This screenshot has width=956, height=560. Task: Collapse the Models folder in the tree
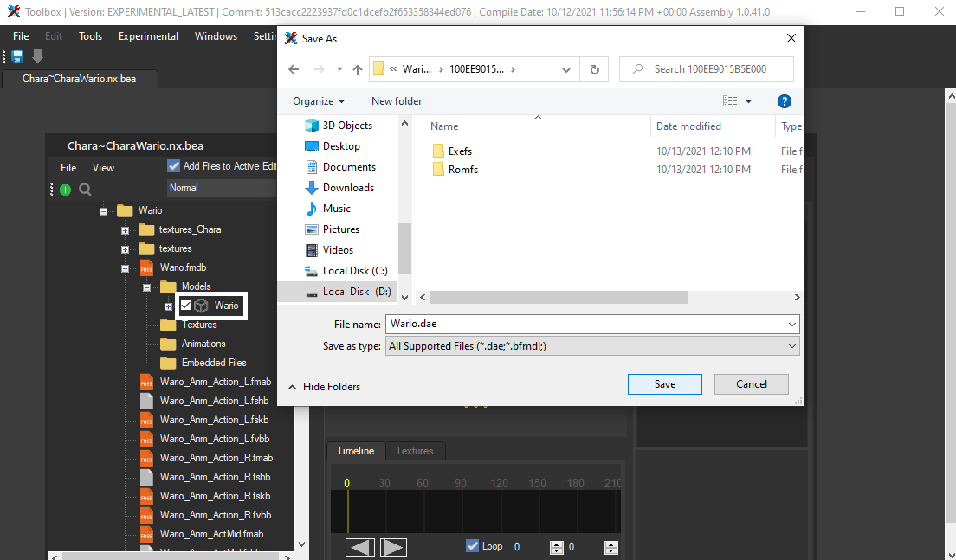click(145, 286)
